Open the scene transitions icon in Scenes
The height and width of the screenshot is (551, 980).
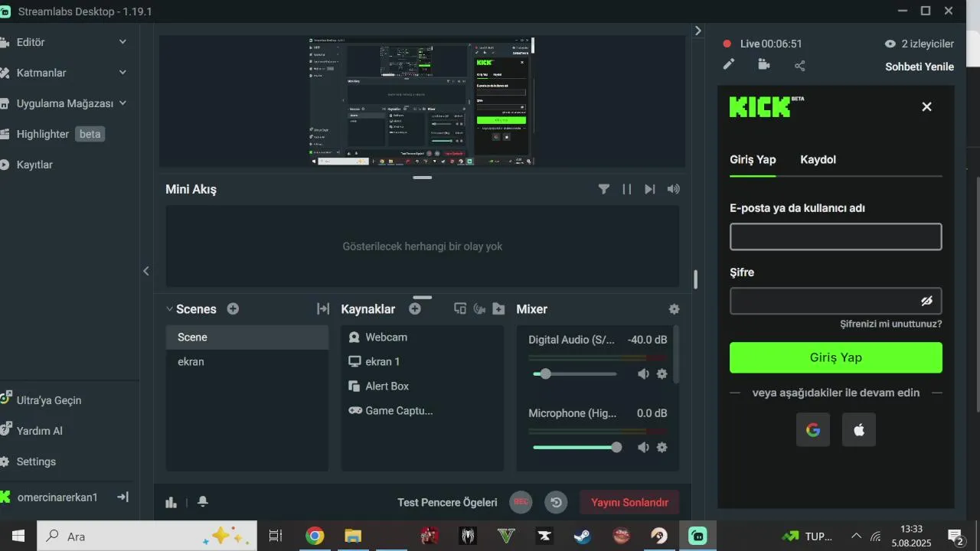click(323, 309)
